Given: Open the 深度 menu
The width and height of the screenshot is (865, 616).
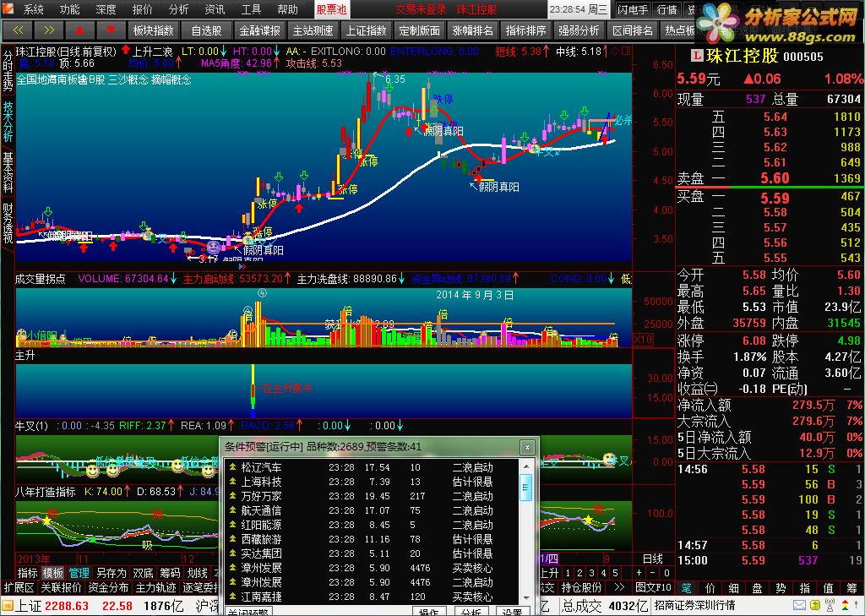Looking at the screenshot, I should (106, 9).
